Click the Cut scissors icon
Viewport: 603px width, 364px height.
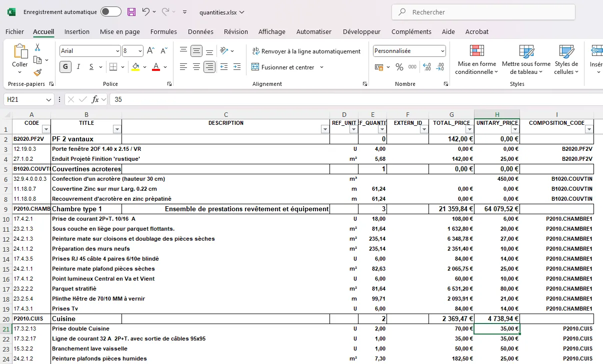pyautogui.click(x=37, y=47)
